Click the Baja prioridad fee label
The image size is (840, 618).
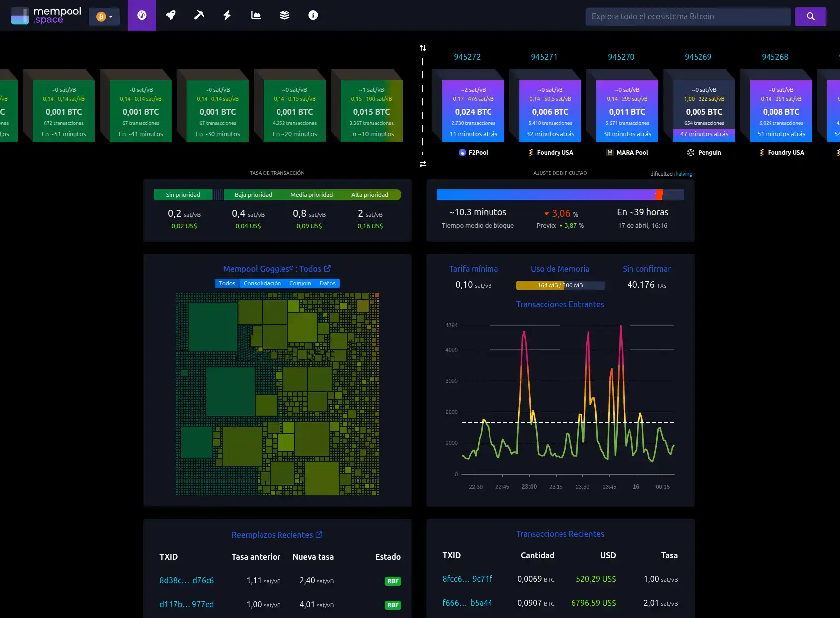tap(253, 195)
